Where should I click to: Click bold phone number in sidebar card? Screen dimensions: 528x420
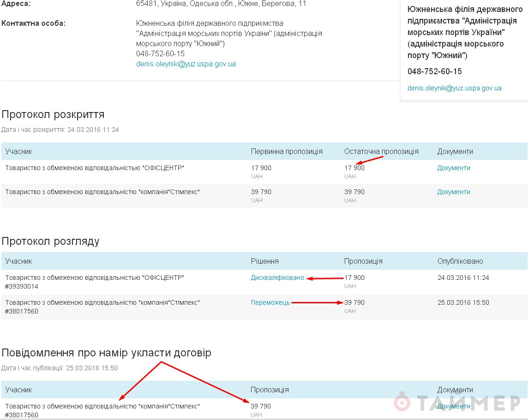tap(434, 71)
